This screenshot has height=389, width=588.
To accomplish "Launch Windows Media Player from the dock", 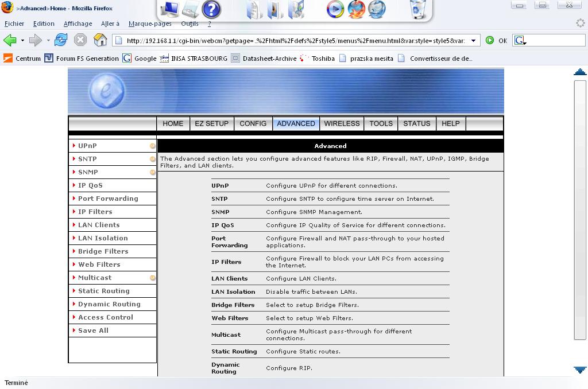I will click(x=335, y=9).
